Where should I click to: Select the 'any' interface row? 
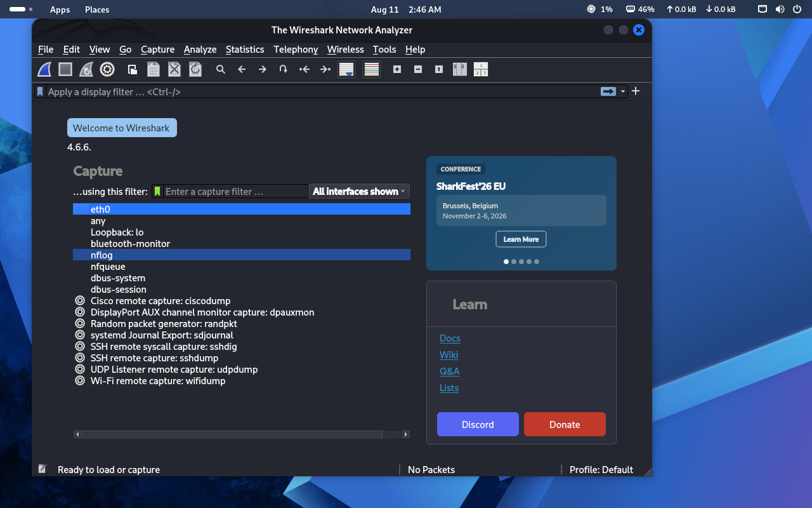tap(242, 220)
